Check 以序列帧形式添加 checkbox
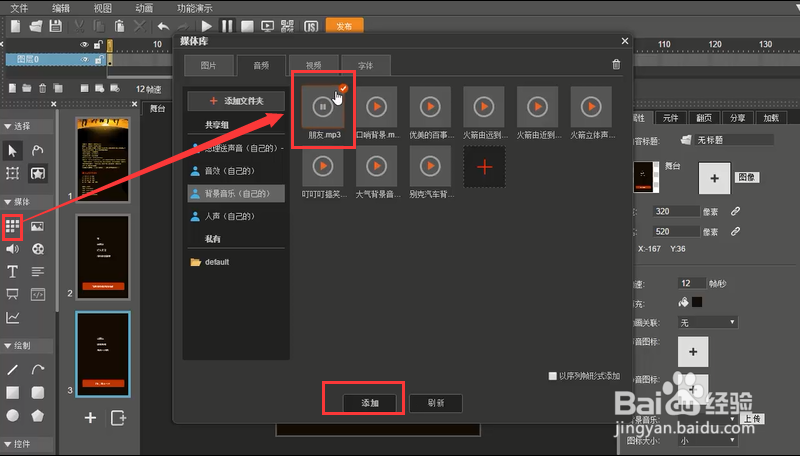 click(553, 376)
